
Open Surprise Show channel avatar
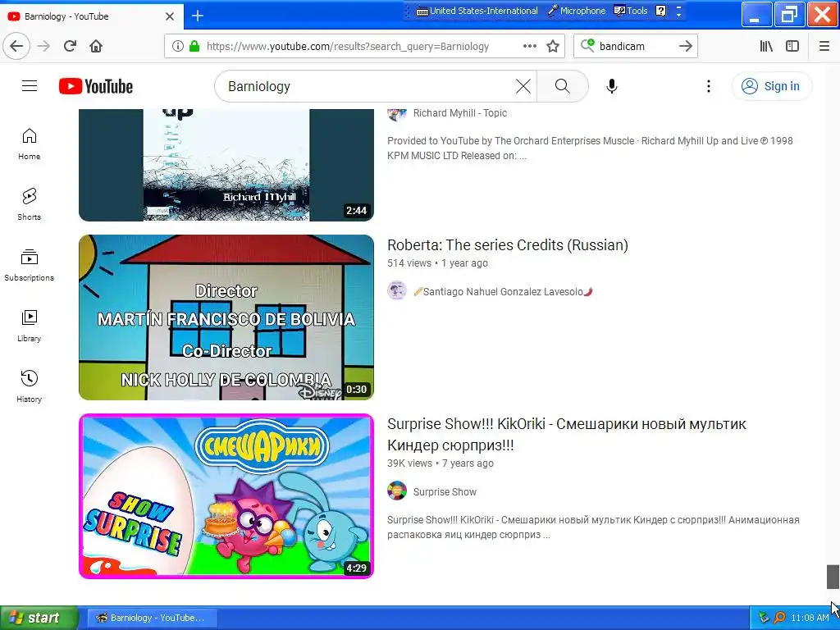pyautogui.click(x=397, y=491)
